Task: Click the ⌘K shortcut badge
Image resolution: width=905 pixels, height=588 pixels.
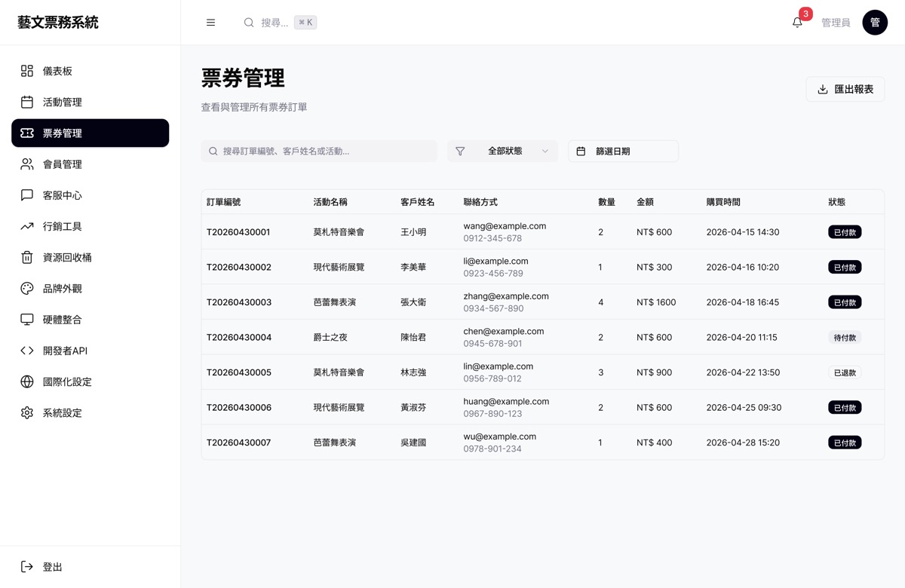Action: (x=305, y=23)
